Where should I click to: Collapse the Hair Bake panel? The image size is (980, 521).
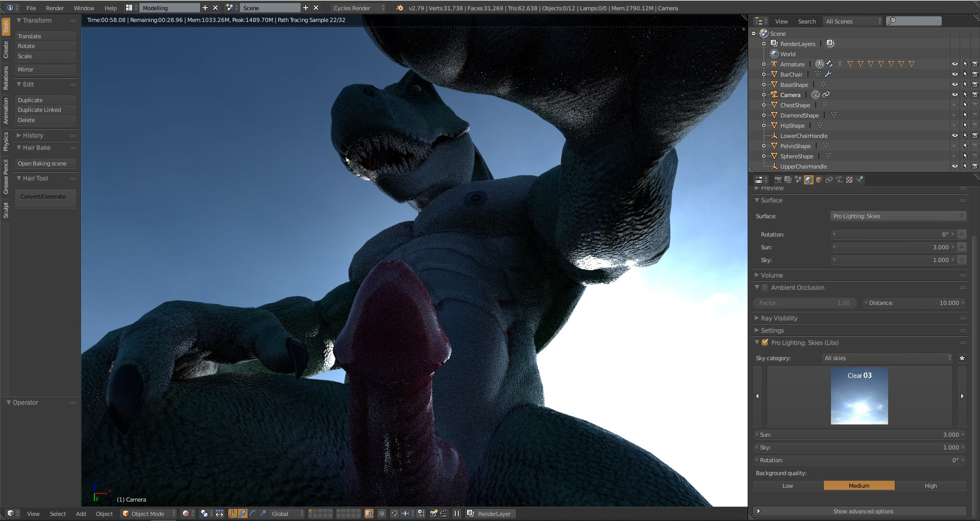point(36,148)
